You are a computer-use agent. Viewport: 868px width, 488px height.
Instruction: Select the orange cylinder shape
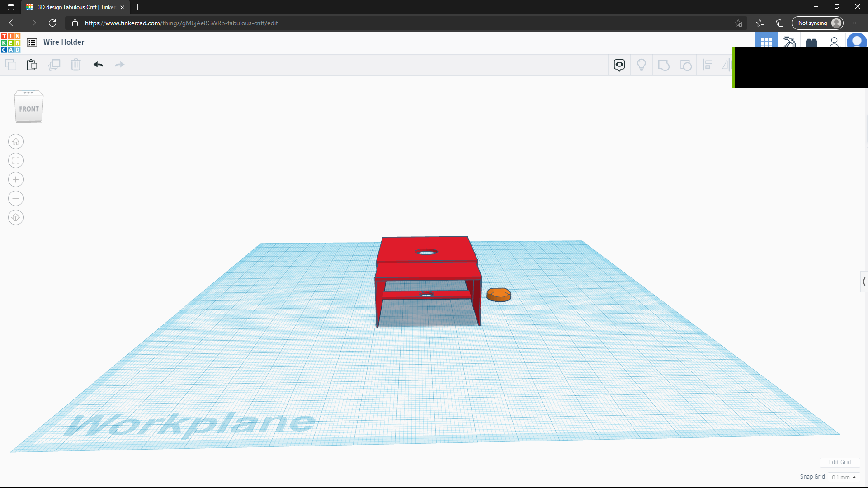499,295
